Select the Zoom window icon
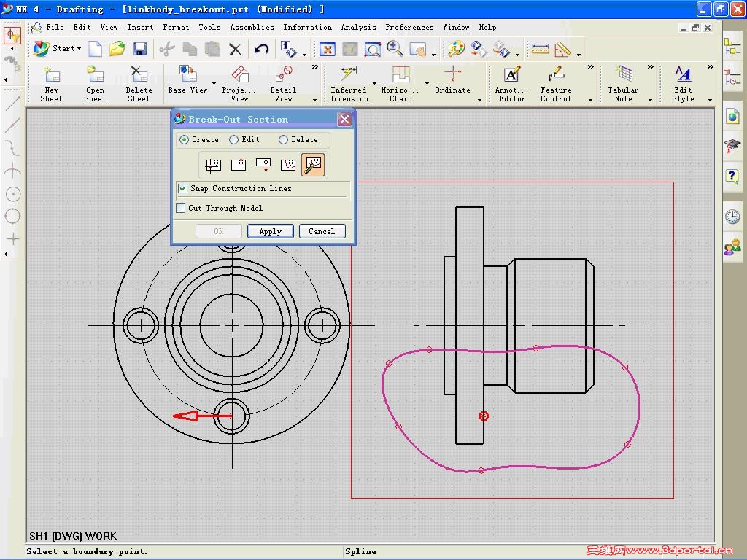 (x=373, y=49)
